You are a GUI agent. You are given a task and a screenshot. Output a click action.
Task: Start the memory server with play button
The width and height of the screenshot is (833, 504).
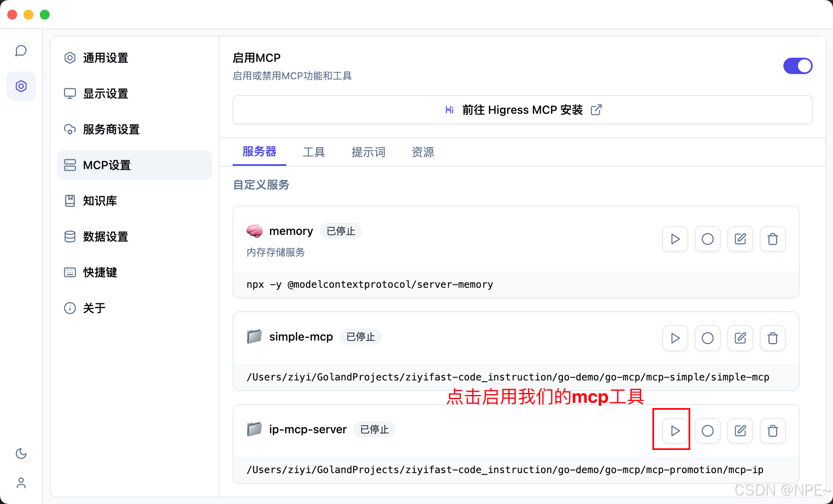(675, 239)
